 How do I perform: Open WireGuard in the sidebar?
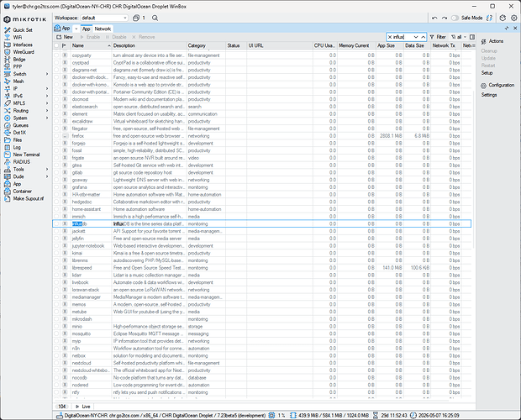point(24,52)
